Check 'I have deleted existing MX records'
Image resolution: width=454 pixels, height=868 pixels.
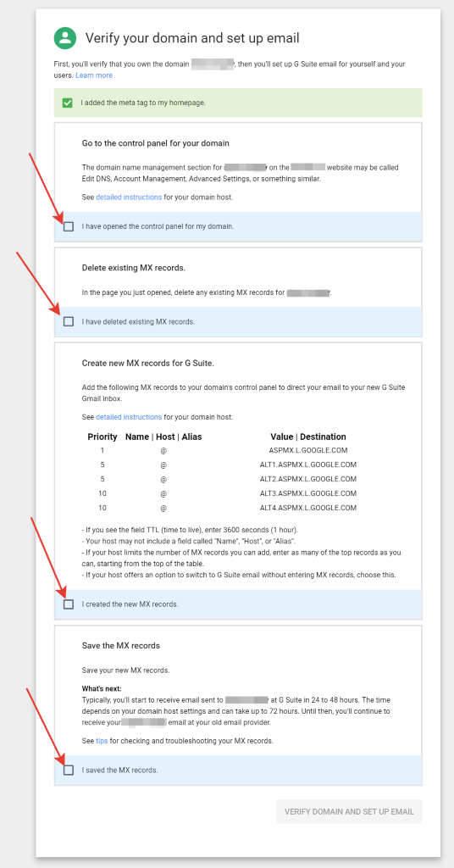69,321
